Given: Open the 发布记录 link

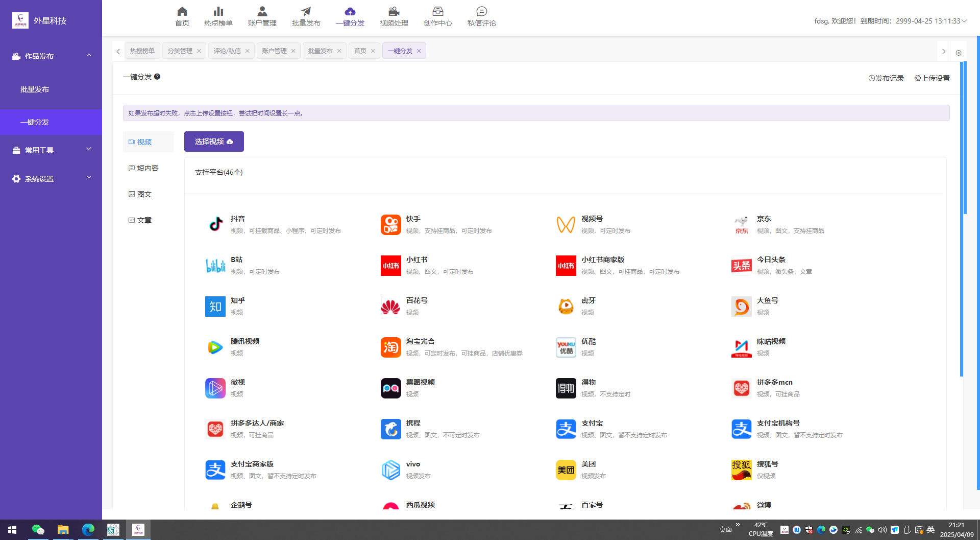Looking at the screenshot, I should point(886,78).
